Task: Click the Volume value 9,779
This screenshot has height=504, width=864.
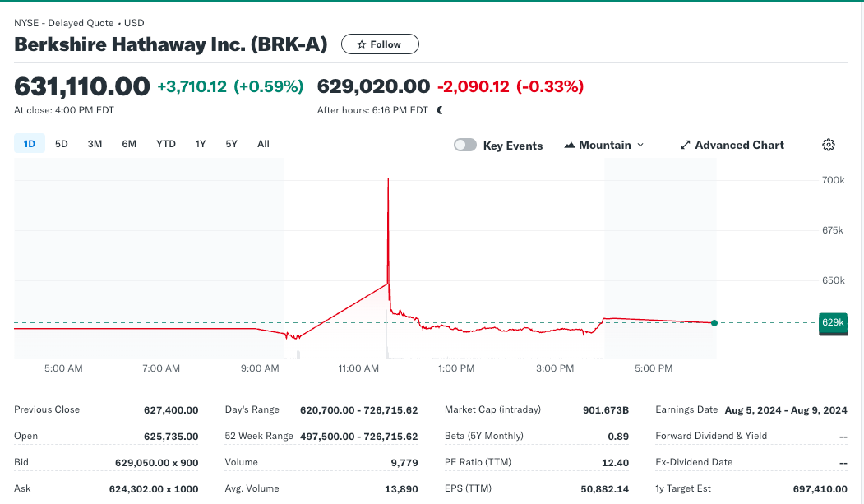Action: (x=404, y=463)
